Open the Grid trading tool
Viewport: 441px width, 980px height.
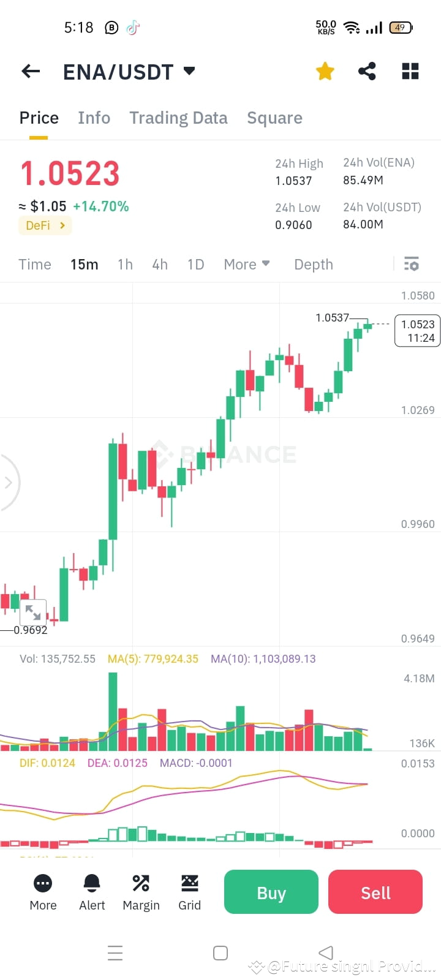click(189, 892)
